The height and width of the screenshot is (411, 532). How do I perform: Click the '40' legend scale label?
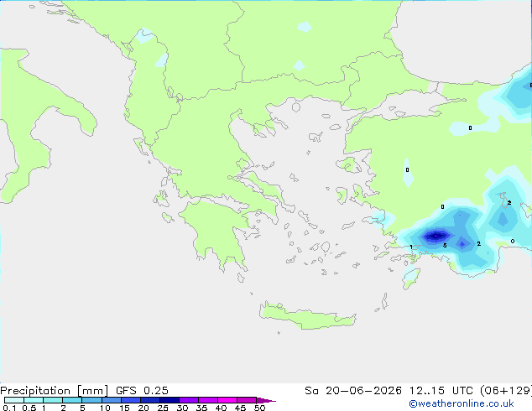221,408
